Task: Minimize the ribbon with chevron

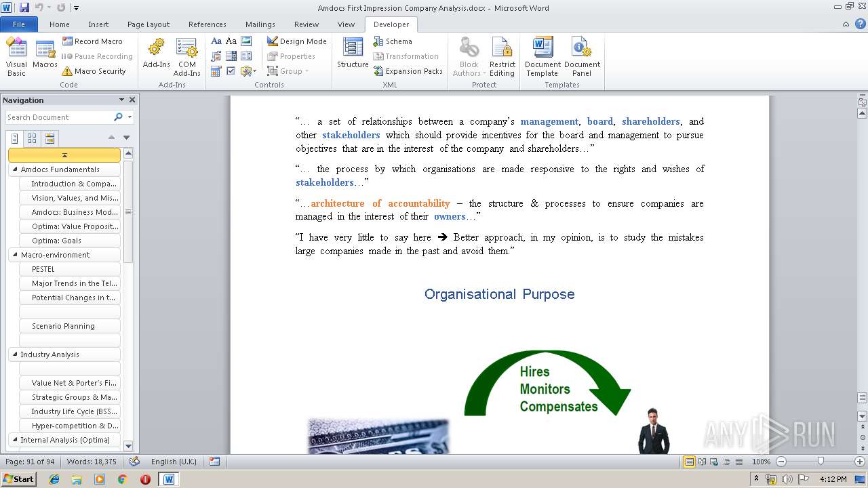Action: (846, 24)
